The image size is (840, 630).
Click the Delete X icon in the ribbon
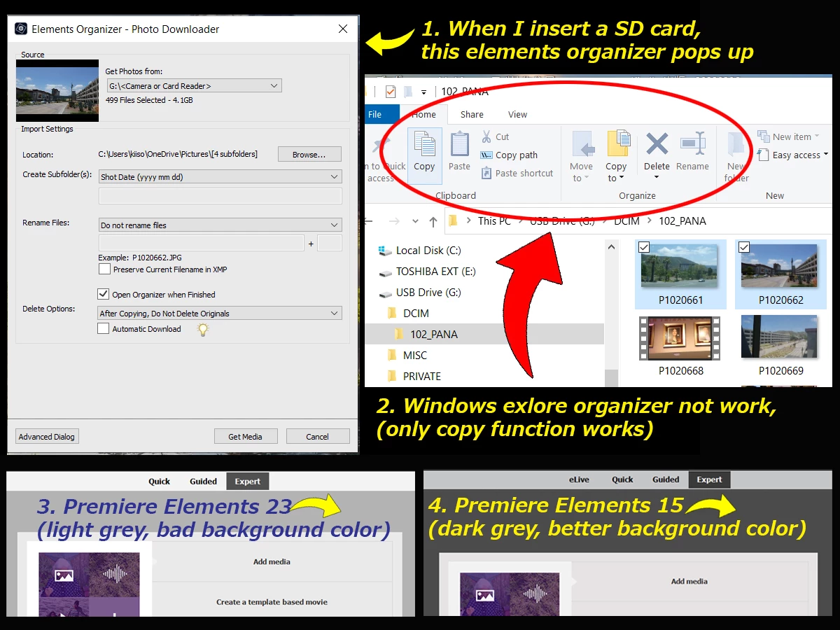(657, 144)
